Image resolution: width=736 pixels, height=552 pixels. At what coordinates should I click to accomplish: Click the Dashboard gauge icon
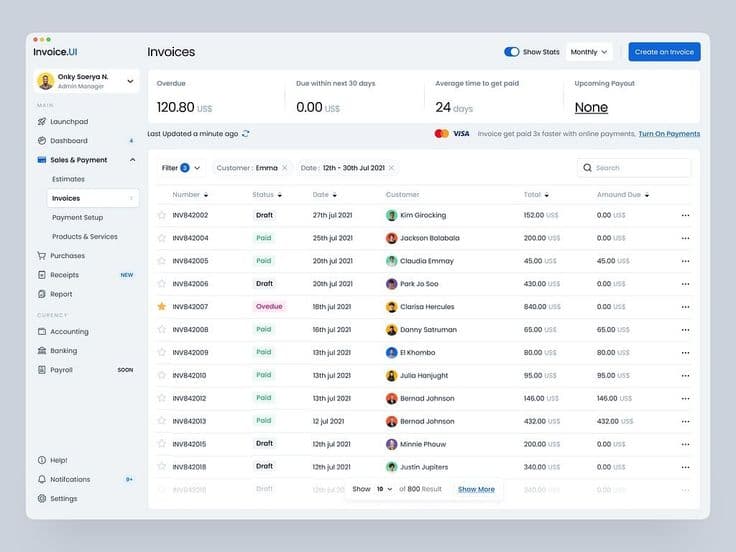click(42, 141)
